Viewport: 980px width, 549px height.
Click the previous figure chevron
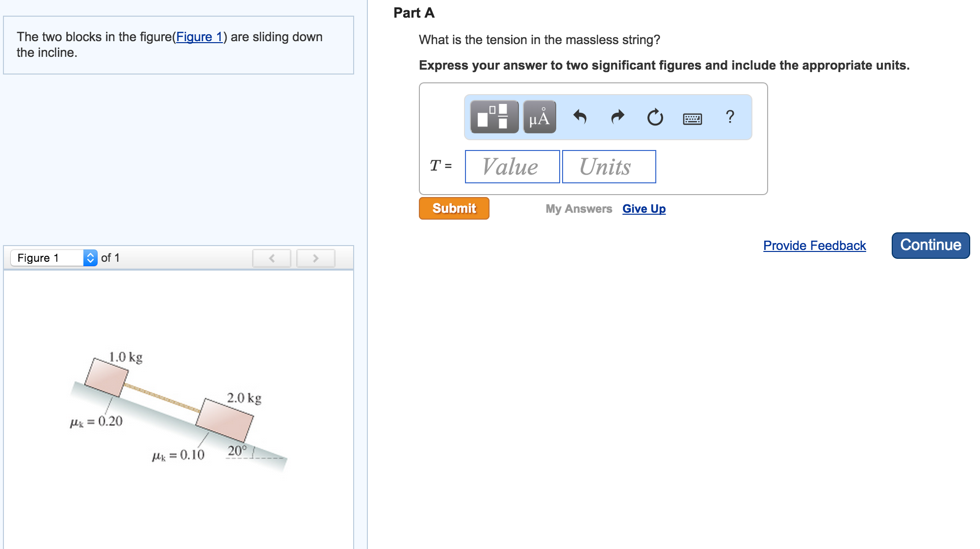click(x=271, y=258)
